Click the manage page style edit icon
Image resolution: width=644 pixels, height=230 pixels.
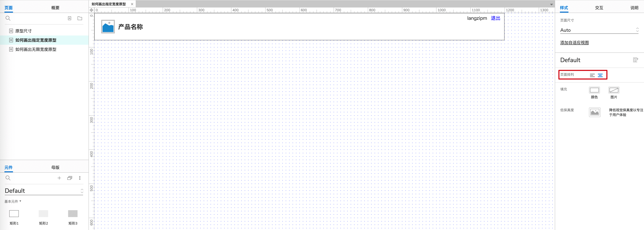(635, 60)
